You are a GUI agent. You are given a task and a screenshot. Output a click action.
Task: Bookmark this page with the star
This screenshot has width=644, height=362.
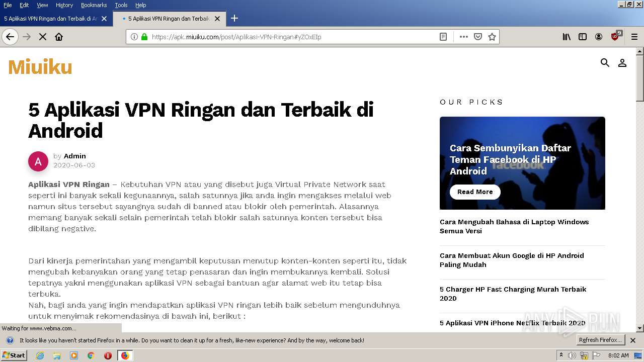492,37
